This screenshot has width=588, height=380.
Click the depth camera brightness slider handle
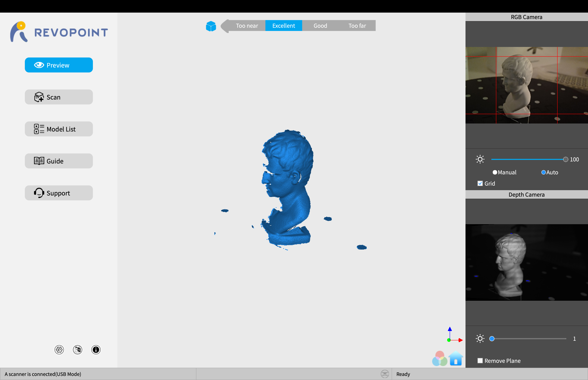point(492,338)
